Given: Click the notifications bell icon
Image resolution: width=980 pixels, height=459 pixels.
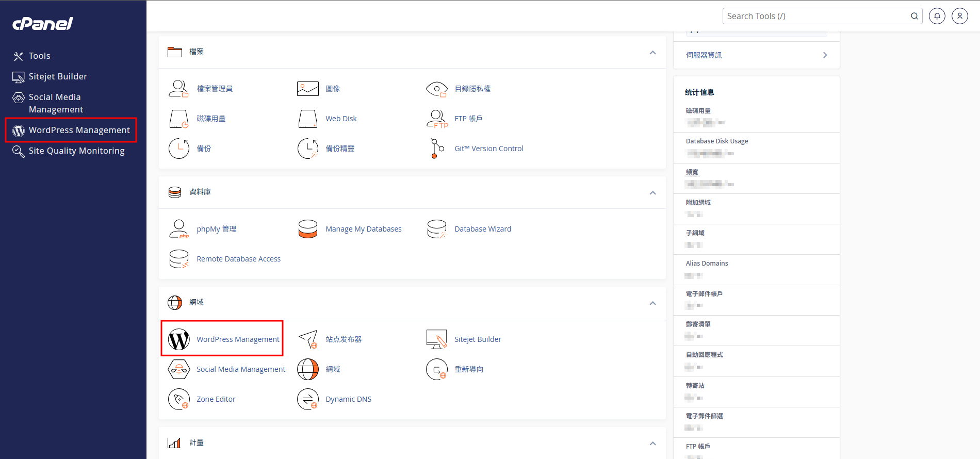Looking at the screenshot, I should click(x=937, y=16).
